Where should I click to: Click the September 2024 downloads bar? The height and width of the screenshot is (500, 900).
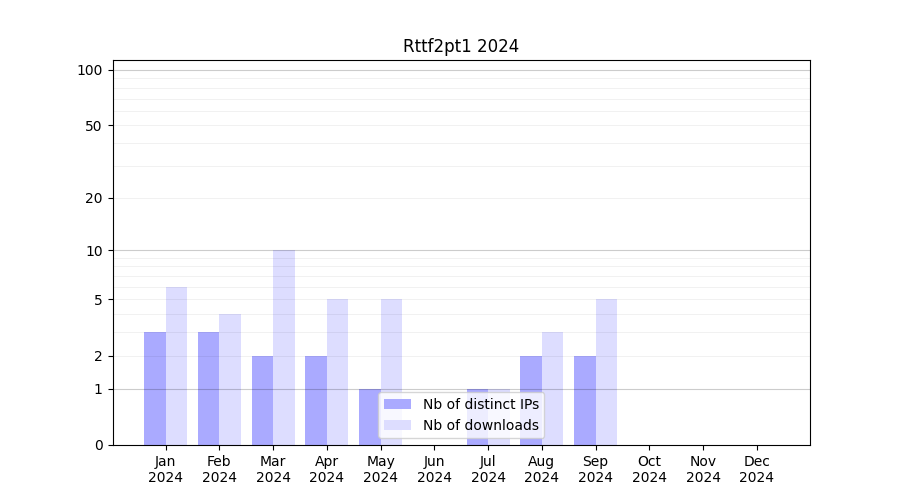(606, 372)
